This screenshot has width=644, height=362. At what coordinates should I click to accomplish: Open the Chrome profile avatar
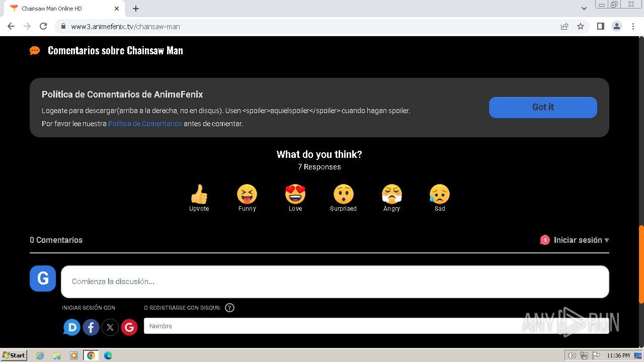coord(617,26)
